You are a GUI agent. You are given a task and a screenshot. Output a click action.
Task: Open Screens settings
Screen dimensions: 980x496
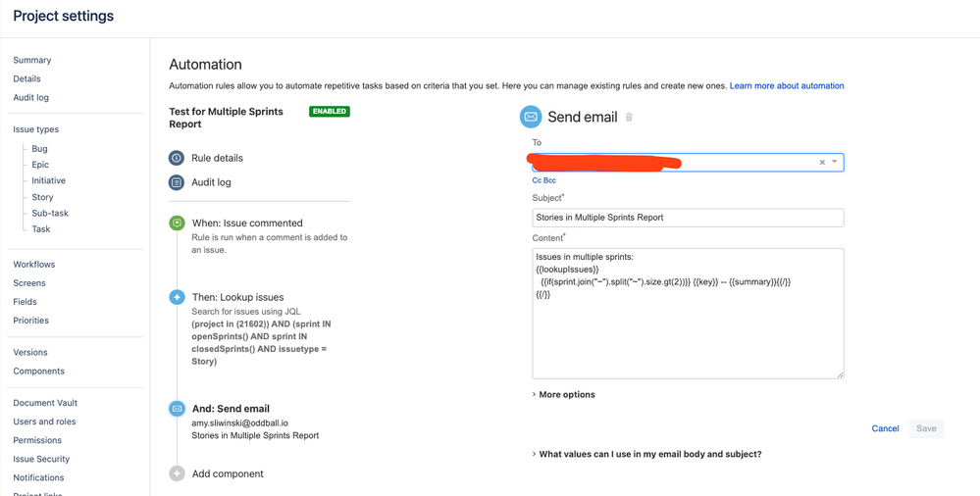[29, 283]
